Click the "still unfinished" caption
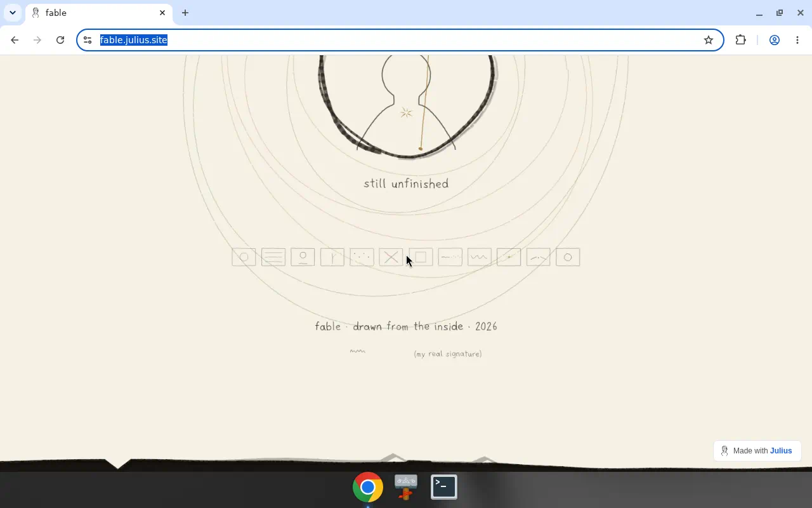Image resolution: width=812 pixels, height=508 pixels. tap(406, 184)
